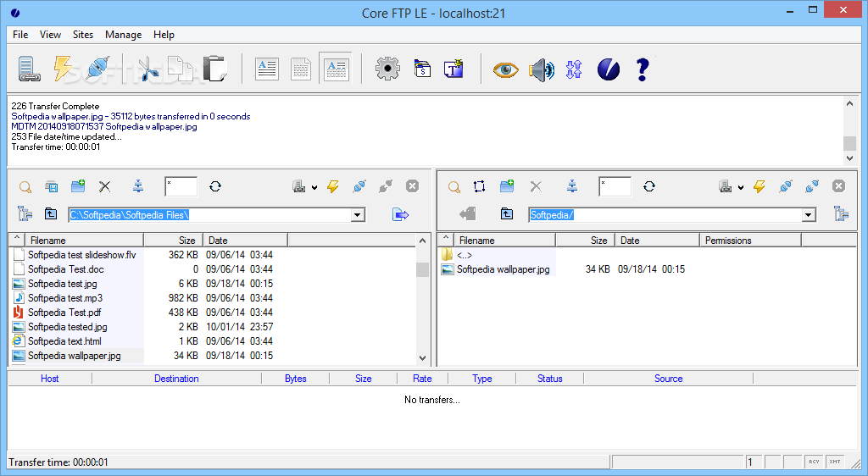Click the remote pane new folder icon
Screen dimensions: 868x476
point(507,186)
